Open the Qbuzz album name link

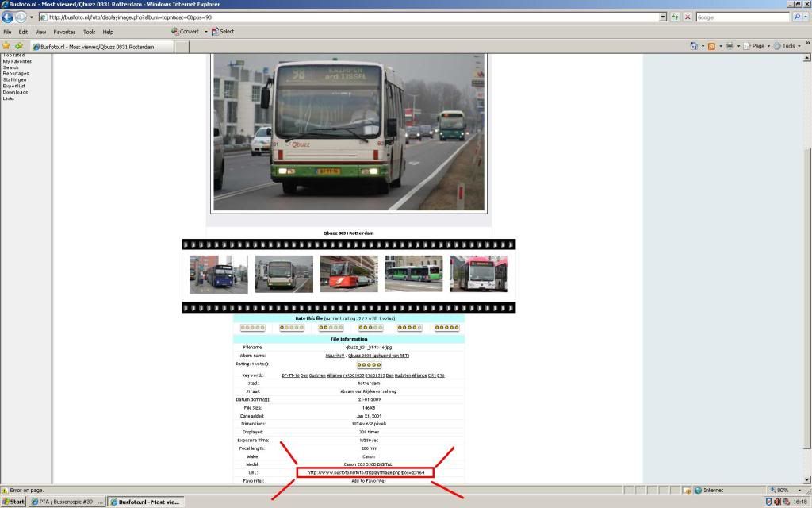[x=378, y=356]
